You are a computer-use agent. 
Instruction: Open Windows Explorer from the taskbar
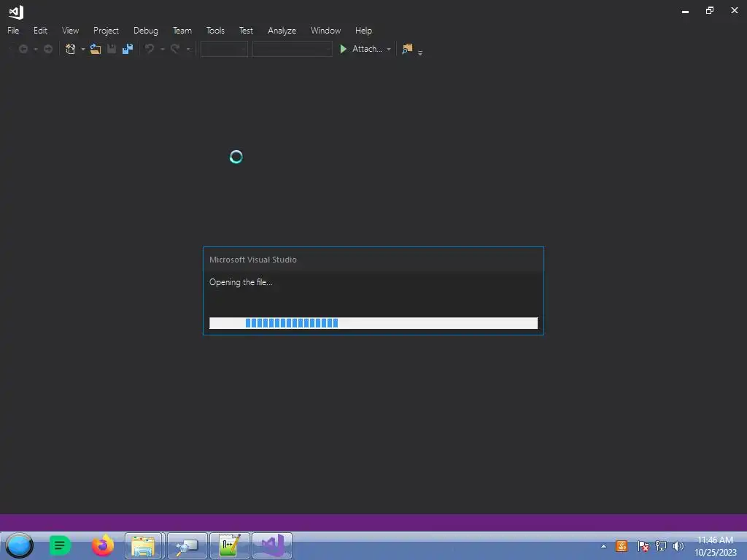coord(144,545)
